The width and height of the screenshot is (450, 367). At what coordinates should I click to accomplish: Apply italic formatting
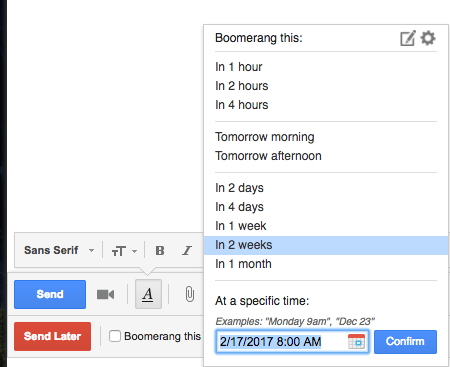187,250
